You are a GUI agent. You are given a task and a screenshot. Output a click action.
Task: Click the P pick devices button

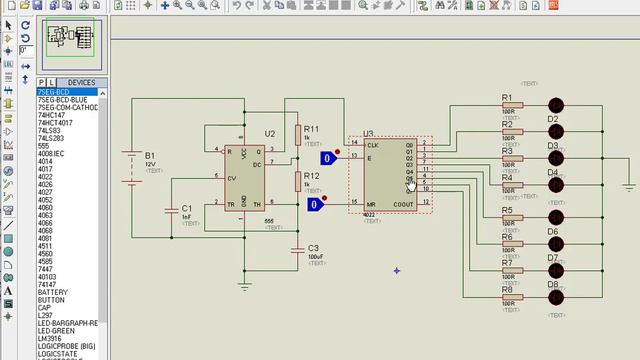tap(41, 82)
